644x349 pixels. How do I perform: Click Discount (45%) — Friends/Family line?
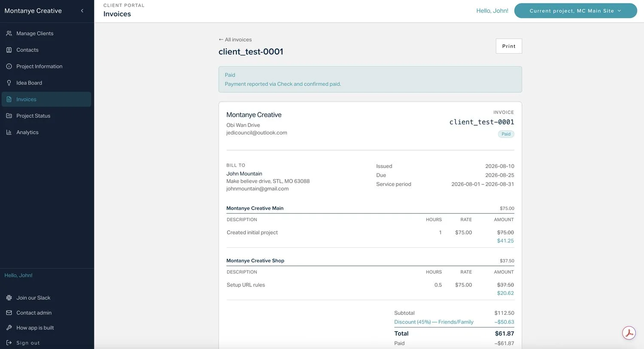[434, 322]
